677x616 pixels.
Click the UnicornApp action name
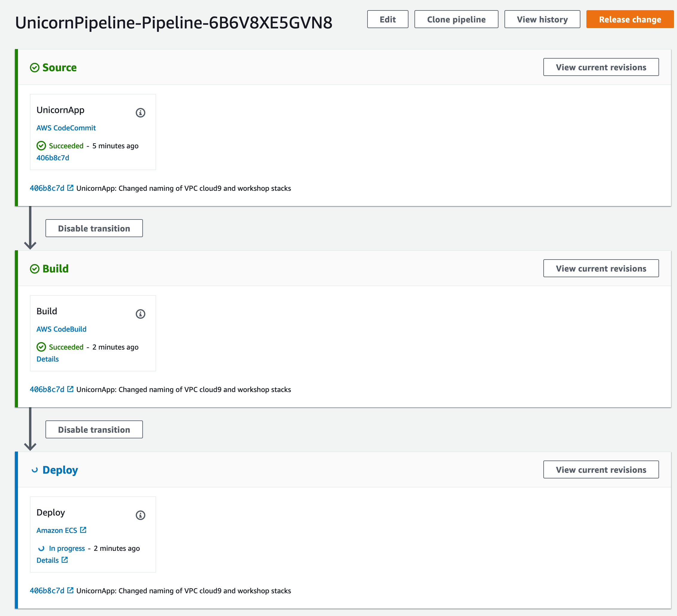click(60, 110)
